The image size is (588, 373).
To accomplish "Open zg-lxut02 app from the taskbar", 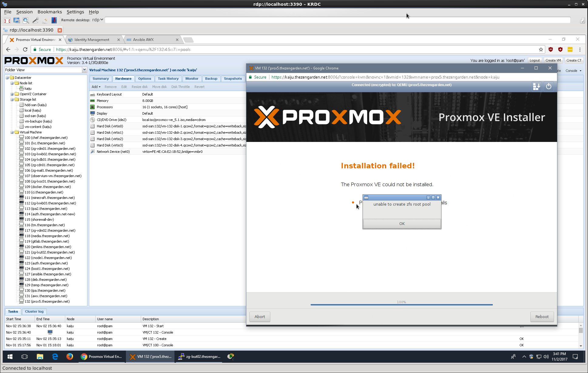I will pos(199,357).
